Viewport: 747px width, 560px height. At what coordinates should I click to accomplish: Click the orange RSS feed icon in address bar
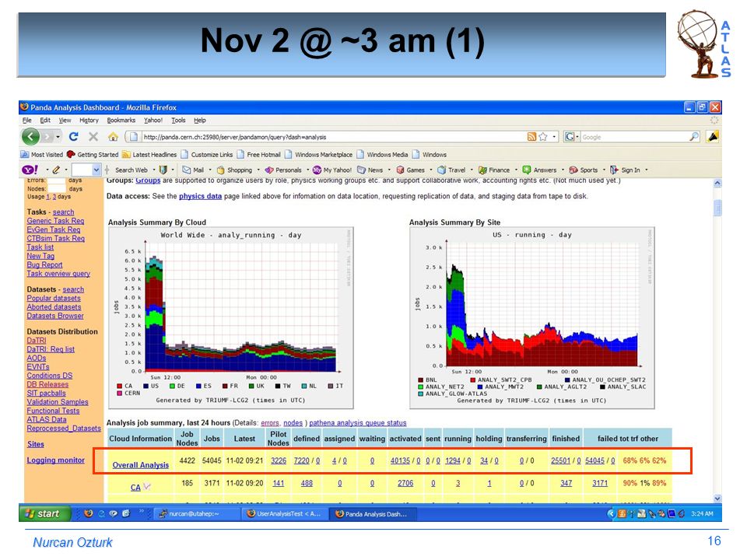pos(531,137)
